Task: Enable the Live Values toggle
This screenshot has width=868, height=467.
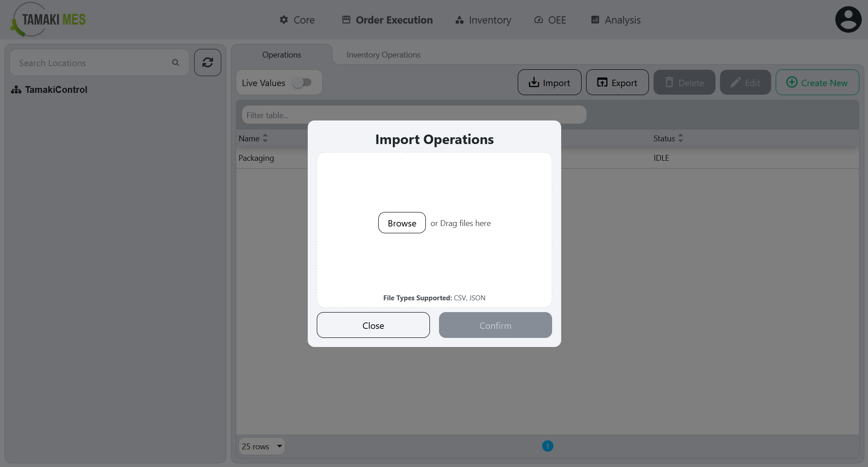Action: click(303, 82)
